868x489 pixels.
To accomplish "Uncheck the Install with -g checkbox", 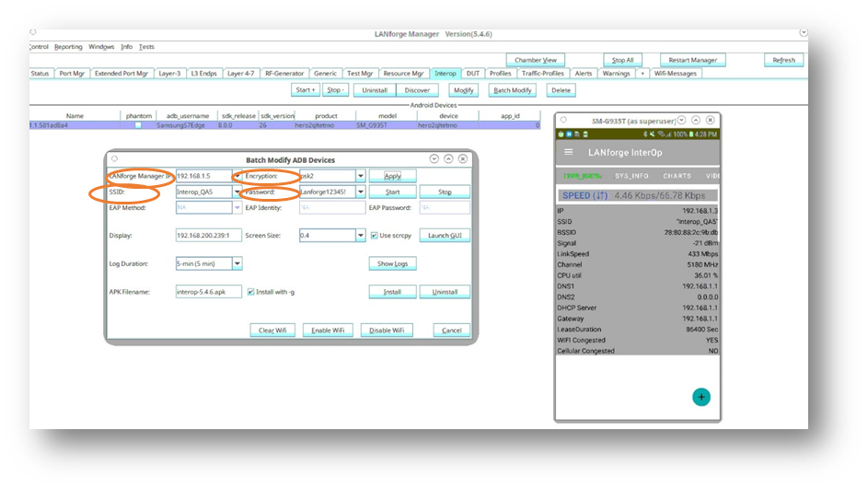I will coord(250,292).
